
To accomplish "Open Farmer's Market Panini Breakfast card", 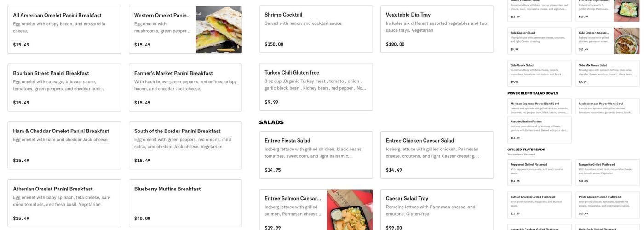I will (185, 87).
